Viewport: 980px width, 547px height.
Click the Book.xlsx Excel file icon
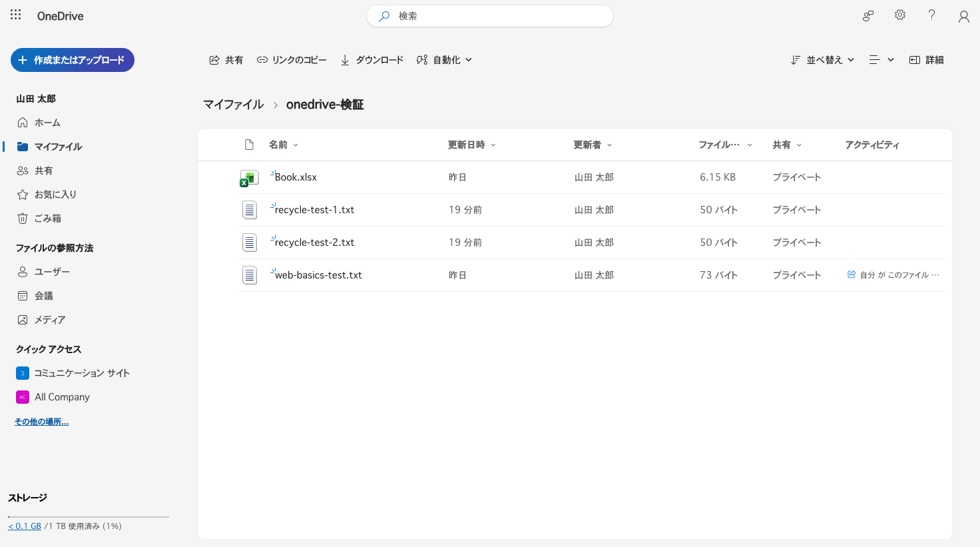coord(249,178)
